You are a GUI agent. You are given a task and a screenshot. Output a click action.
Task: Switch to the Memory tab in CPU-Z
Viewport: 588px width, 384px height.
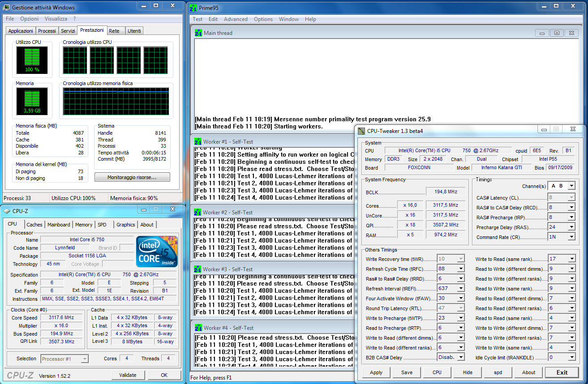(x=84, y=225)
